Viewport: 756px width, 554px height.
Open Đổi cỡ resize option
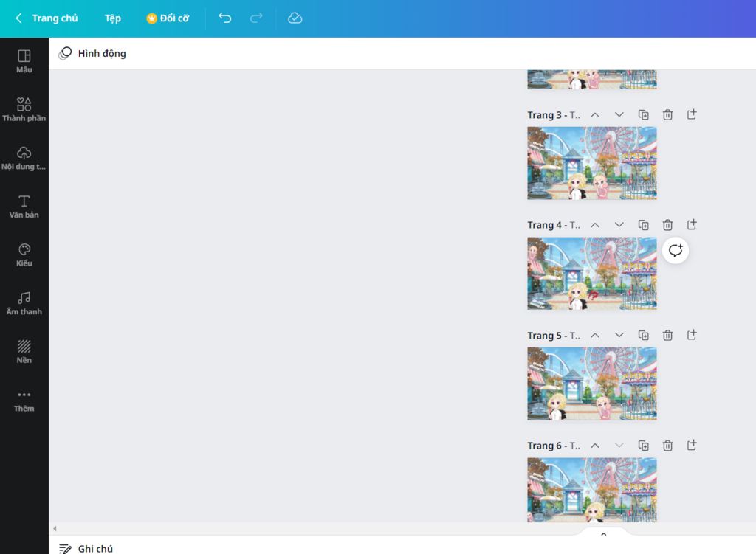click(168, 18)
